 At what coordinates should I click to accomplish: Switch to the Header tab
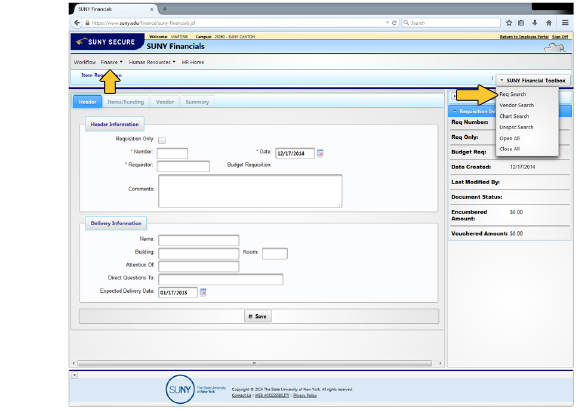(x=87, y=102)
